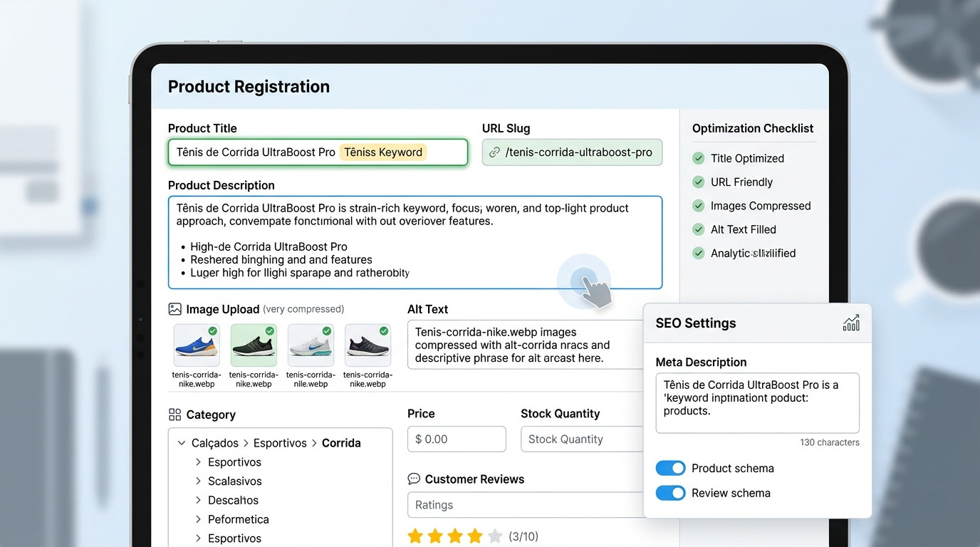
Task: Click the grid icon beside Category
Action: 174,415
